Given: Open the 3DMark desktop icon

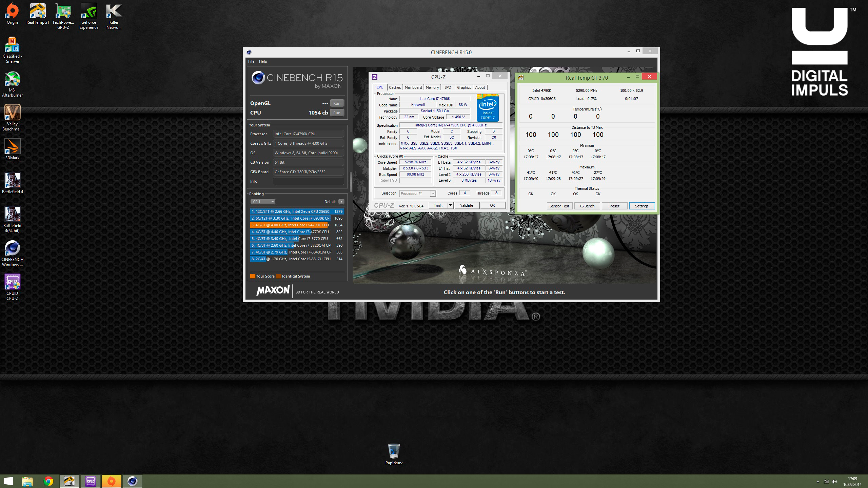Looking at the screenshot, I should pos(12,149).
